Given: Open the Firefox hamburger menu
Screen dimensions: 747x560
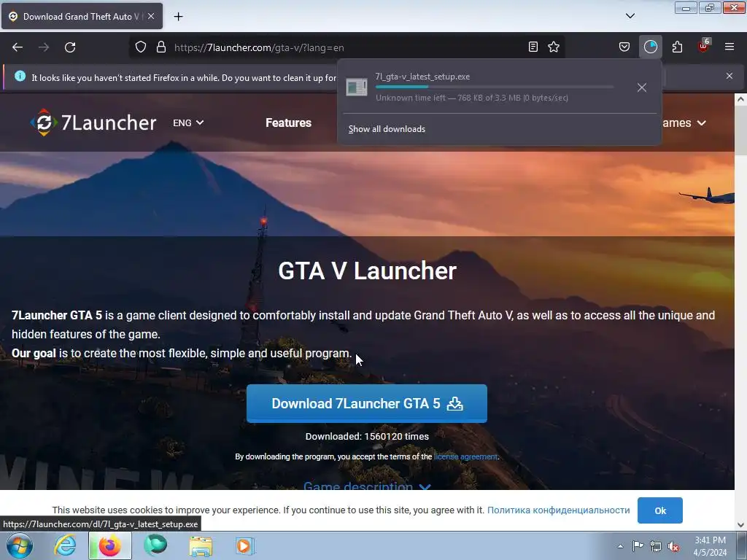Looking at the screenshot, I should point(729,47).
